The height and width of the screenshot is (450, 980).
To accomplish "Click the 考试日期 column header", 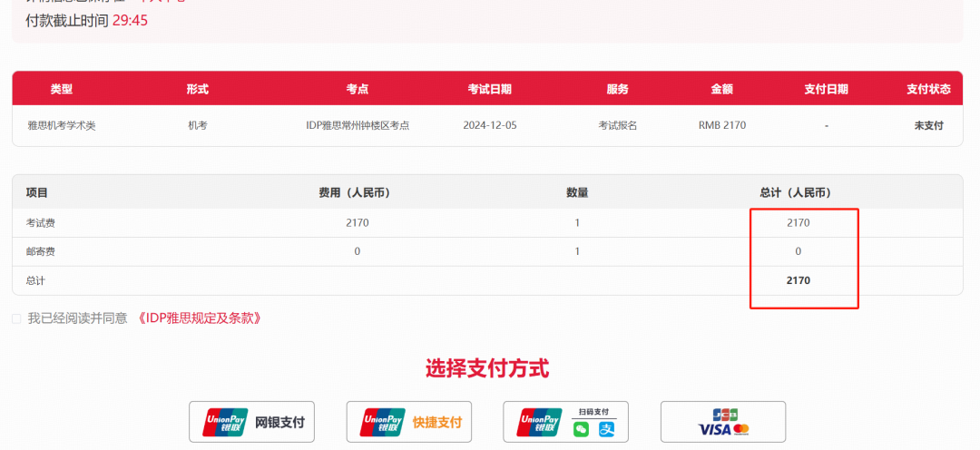I will click(489, 89).
